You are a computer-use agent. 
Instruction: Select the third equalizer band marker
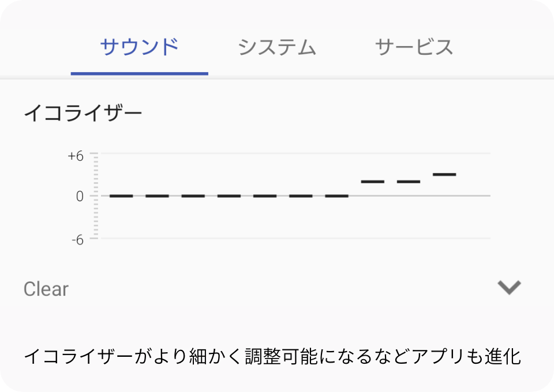point(193,196)
